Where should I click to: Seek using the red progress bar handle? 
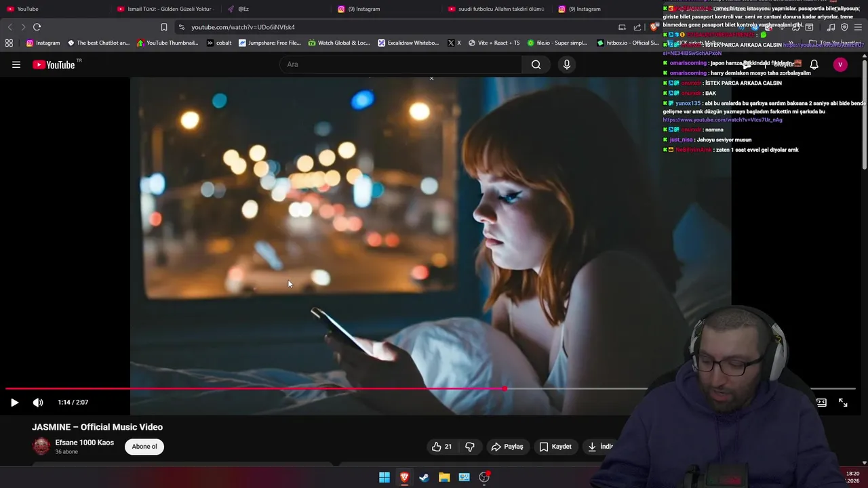tap(505, 388)
